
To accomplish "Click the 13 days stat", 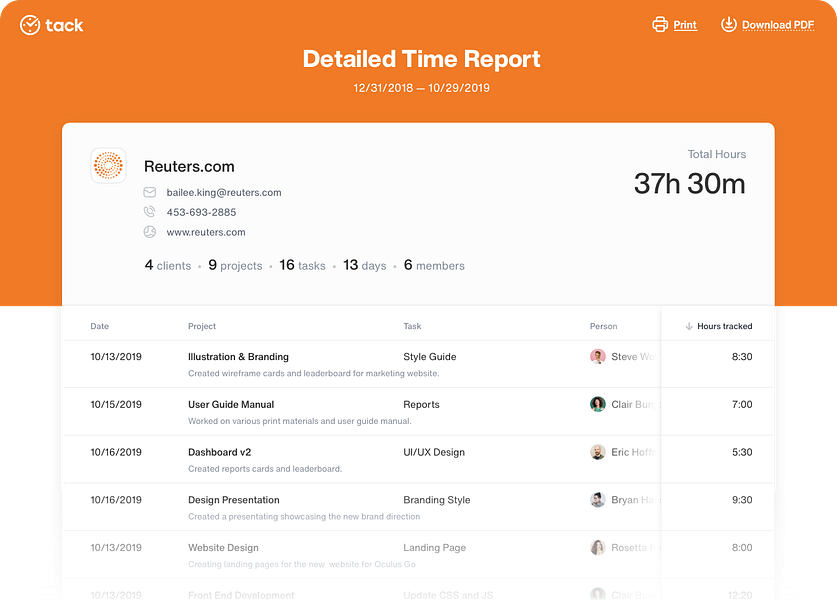I will coord(365,265).
